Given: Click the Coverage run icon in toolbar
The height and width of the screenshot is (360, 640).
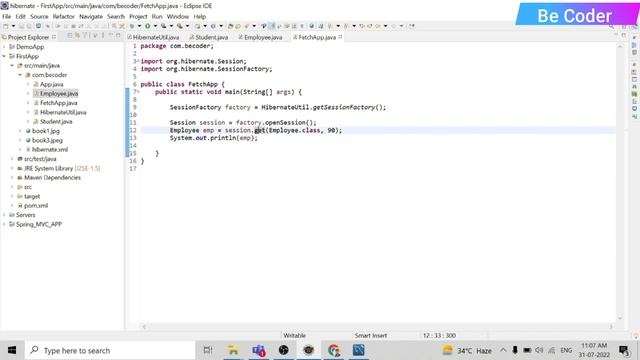Looking at the screenshot, I should click(x=163, y=26).
